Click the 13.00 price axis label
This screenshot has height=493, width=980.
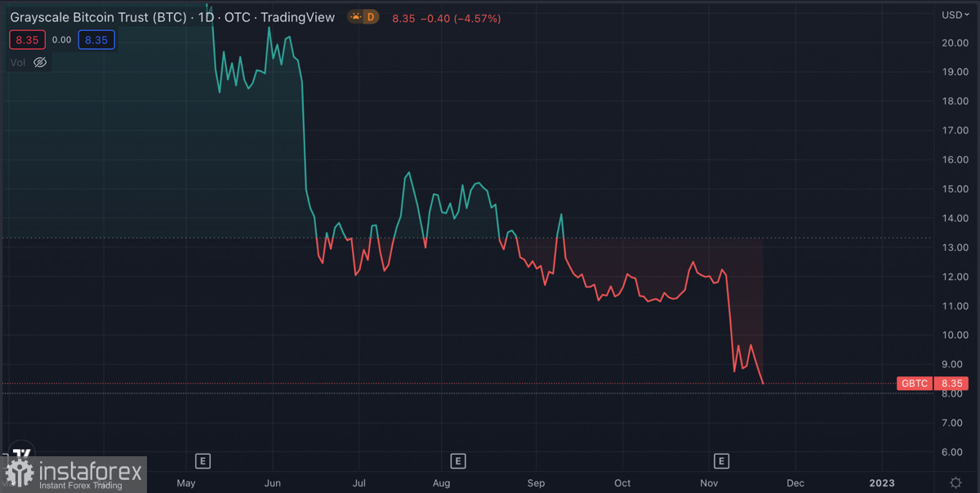click(955, 247)
